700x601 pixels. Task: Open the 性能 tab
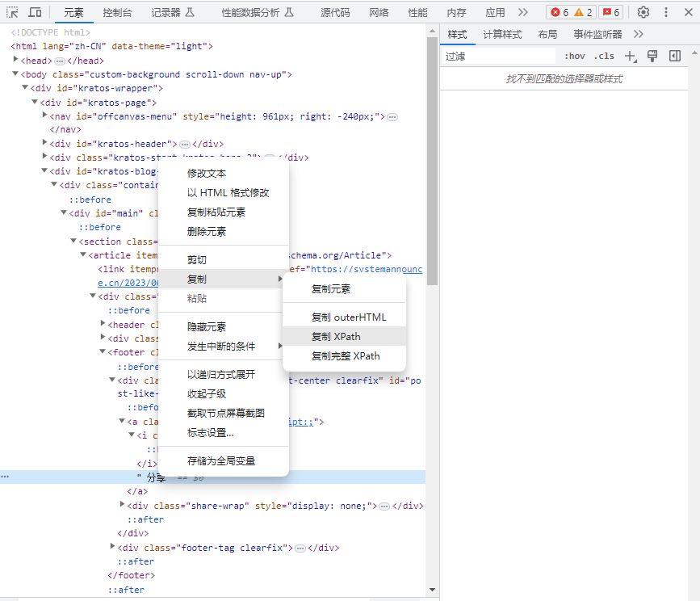click(417, 12)
